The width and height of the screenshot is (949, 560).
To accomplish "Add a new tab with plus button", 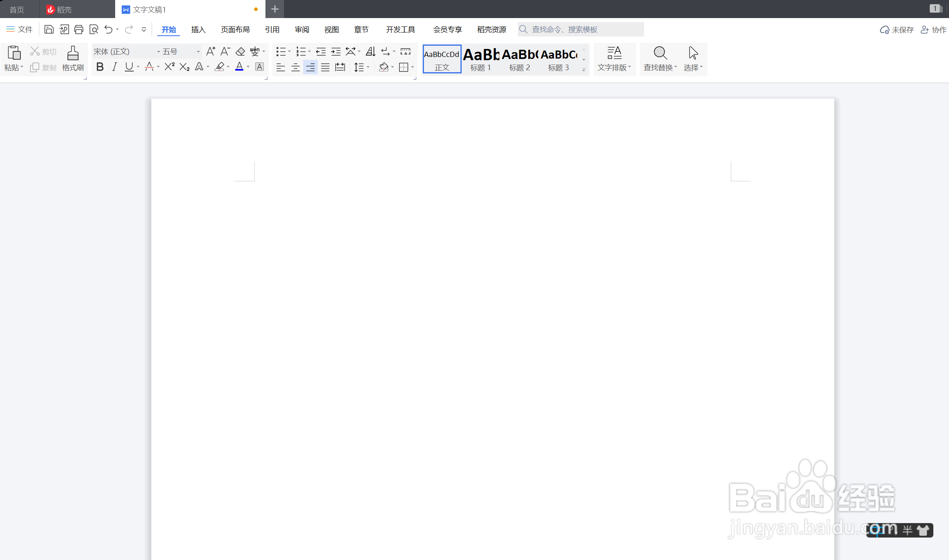I will pos(275,9).
